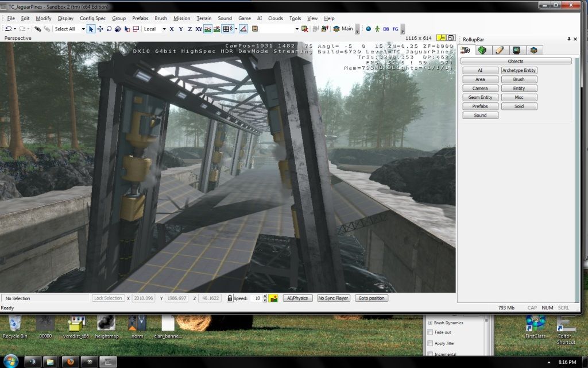Open the Prefabs menu
The height and width of the screenshot is (368, 588).
point(140,18)
